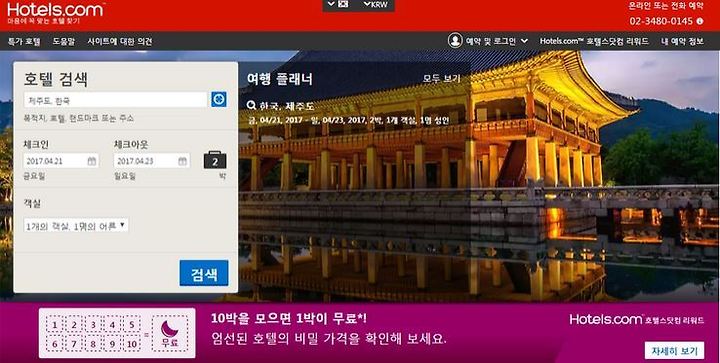Screen dimensions: 720x363
Task: Click the check-out date field 2017.04.23
Action: [x=152, y=161]
